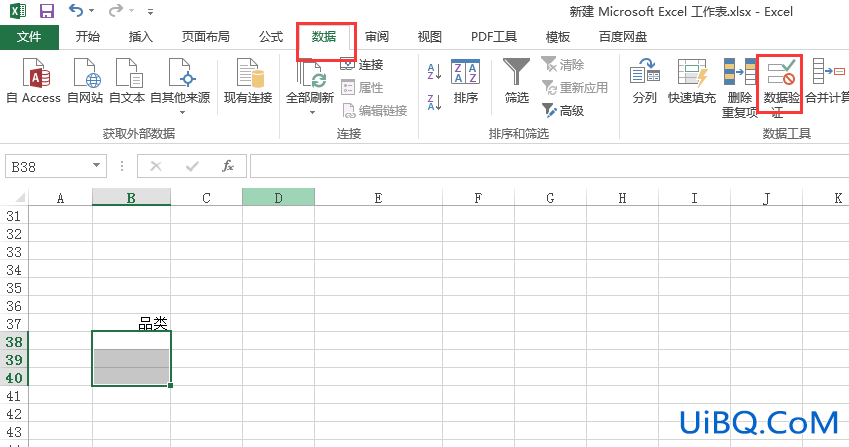Cancel formula entry X button

tap(156, 166)
